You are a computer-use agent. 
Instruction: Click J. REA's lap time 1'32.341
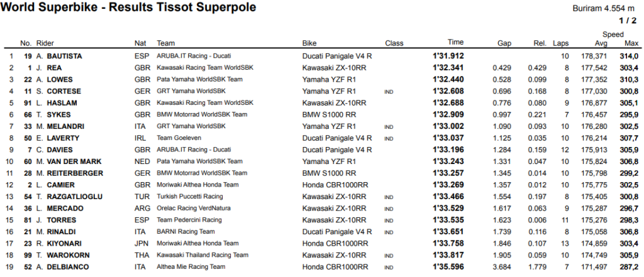[x=448, y=68]
